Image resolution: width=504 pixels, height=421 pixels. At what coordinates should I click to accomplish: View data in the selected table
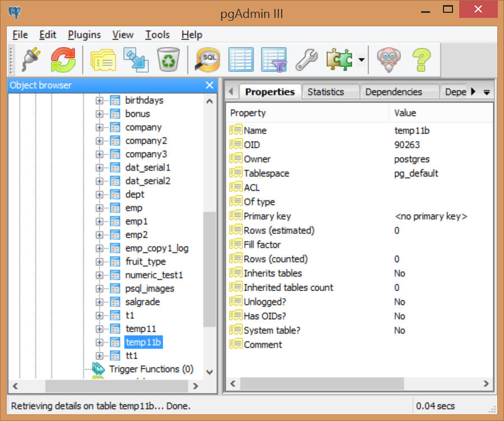(241, 59)
